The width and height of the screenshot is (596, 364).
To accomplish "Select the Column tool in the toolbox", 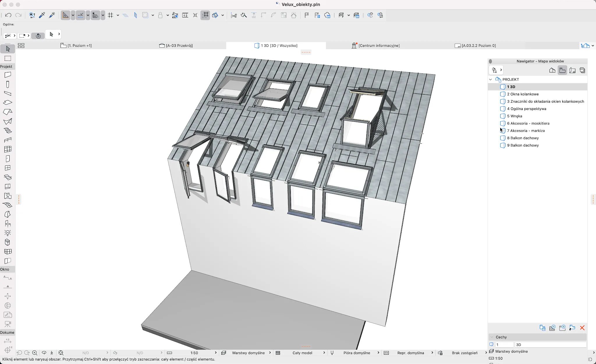I will 8,84.
